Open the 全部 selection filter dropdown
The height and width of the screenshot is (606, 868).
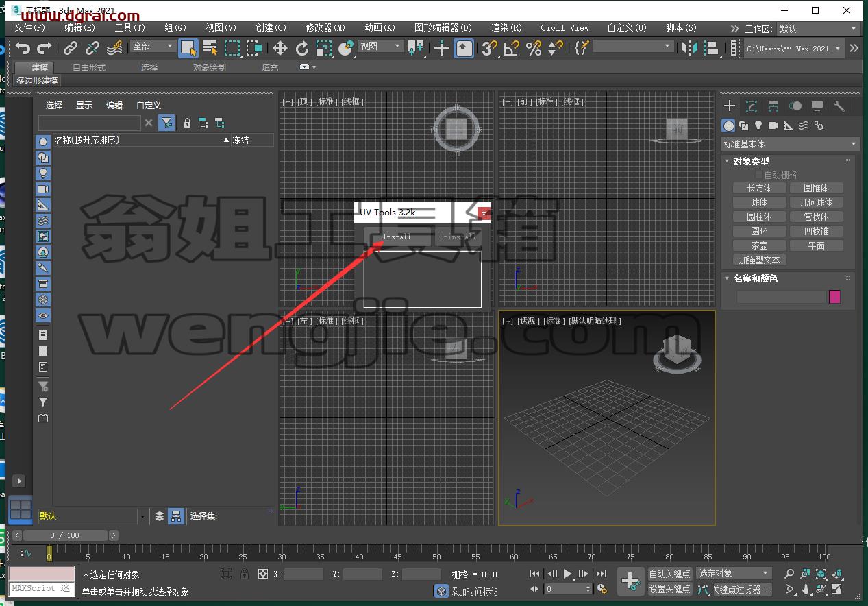(153, 46)
